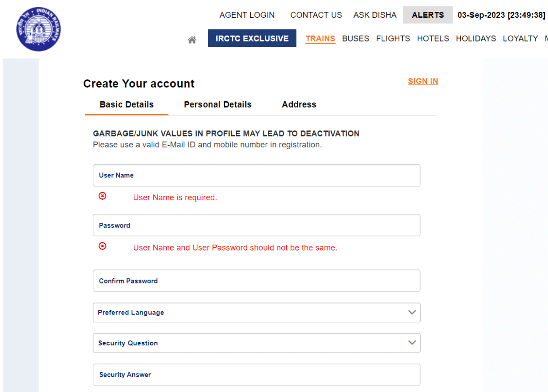The image size is (548, 392).
Task: Click the Security Answer input field
Action: (x=256, y=375)
